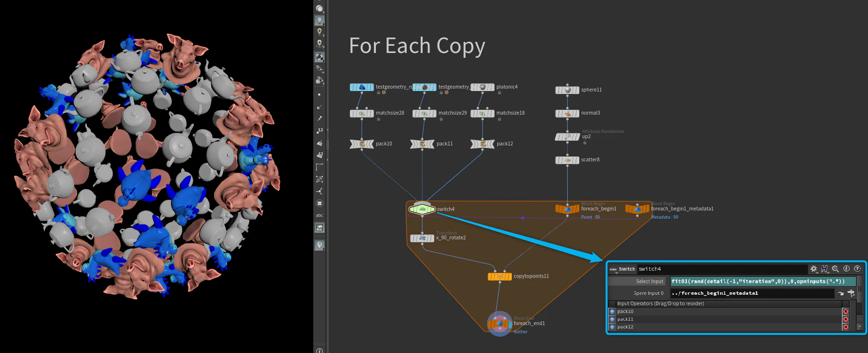This screenshot has height=353, width=868.
Task: Select the foreach_begin1_metadata1 node
Action: click(x=637, y=209)
